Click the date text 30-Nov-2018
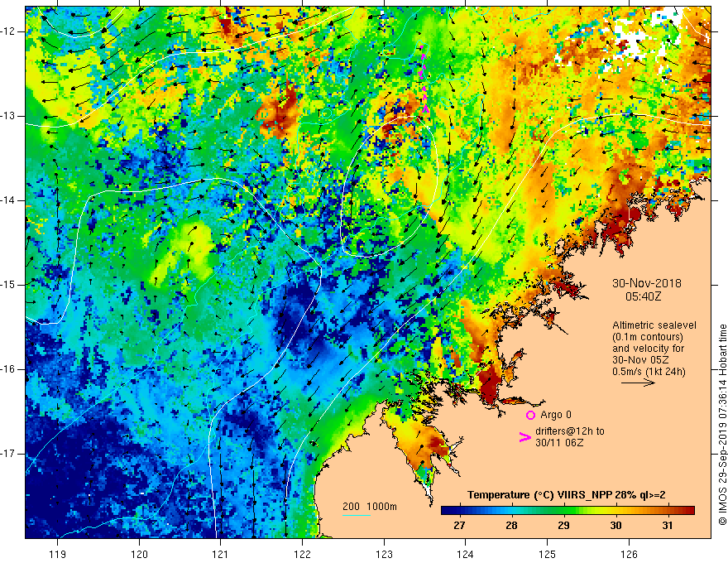728x563 pixels. [x=646, y=283]
